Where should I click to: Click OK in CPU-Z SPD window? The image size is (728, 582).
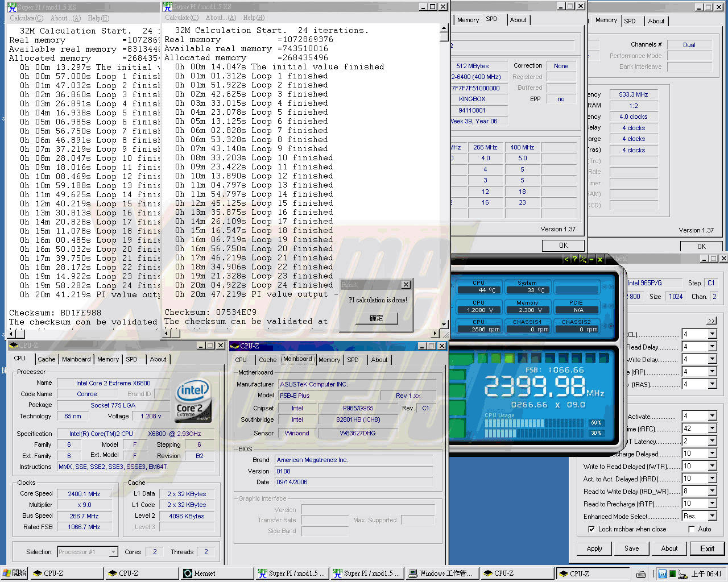(x=563, y=246)
